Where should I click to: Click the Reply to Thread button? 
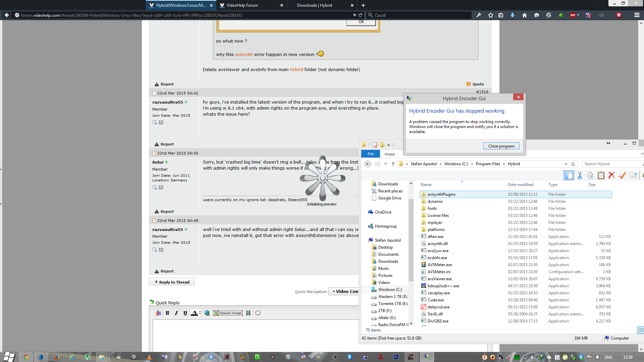point(172,282)
